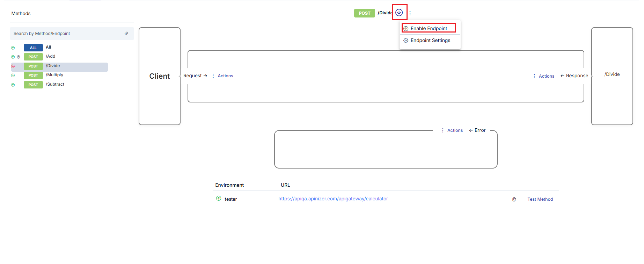Image resolution: width=644 pixels, height=264 pixels.
Task: Open the three-dot menu next to Error Actions
Action: pos(443,130)
